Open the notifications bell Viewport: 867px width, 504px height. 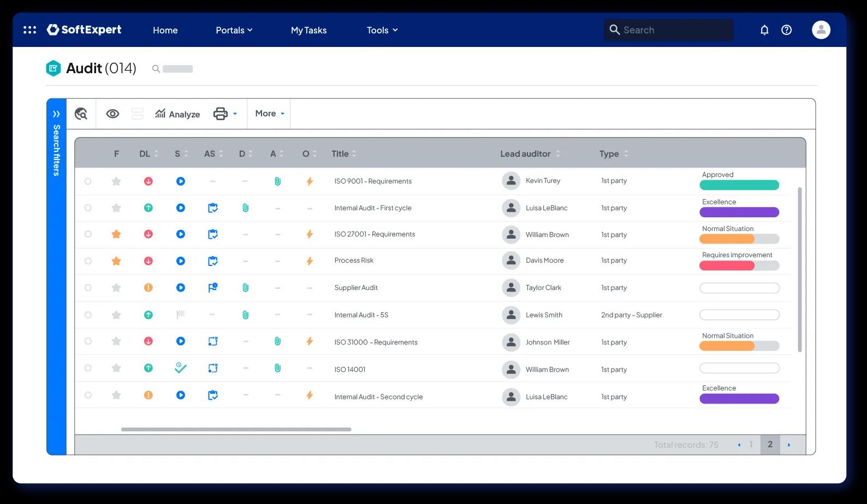(764, 30)
